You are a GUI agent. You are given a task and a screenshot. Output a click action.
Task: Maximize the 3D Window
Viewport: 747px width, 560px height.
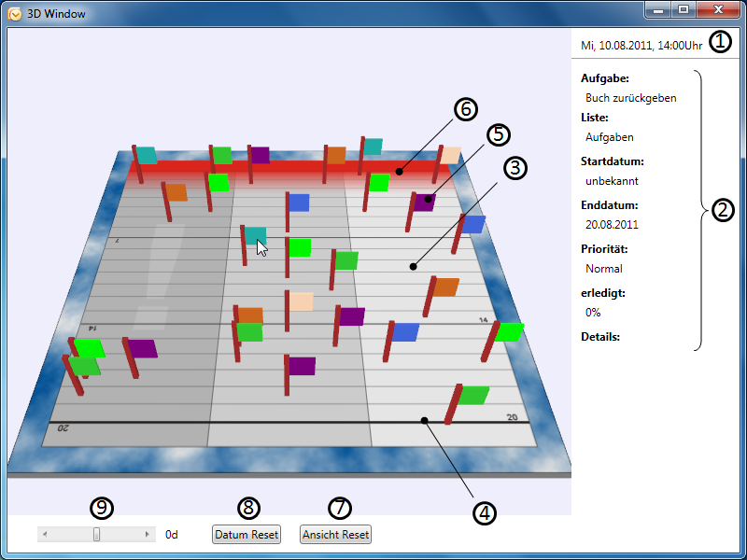pyautogui.click(x=684, y=9)
